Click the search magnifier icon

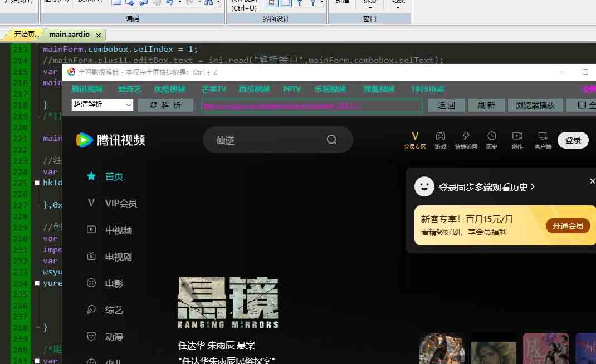coord(331,140)
